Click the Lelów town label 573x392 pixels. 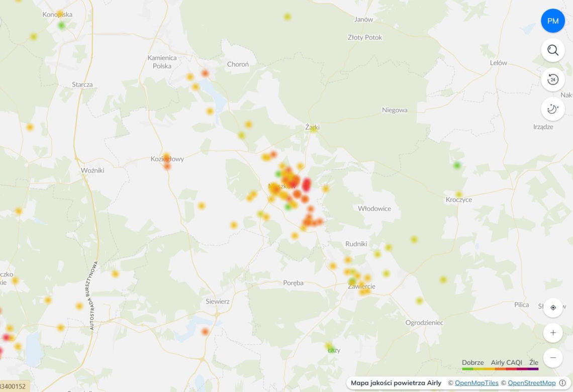(x=499, y=63)
